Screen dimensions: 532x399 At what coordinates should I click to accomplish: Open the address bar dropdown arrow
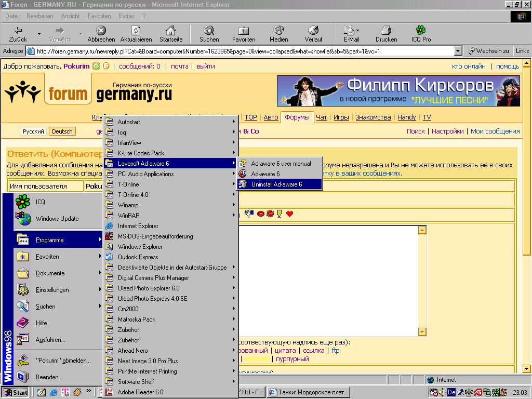[458, 51]
